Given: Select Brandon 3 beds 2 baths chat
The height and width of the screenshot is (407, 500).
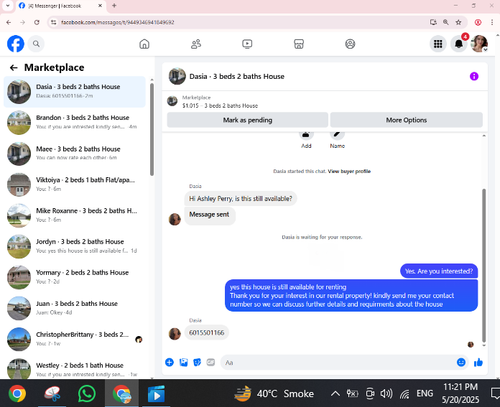Looking at the screenshot, I should [75, 123].
